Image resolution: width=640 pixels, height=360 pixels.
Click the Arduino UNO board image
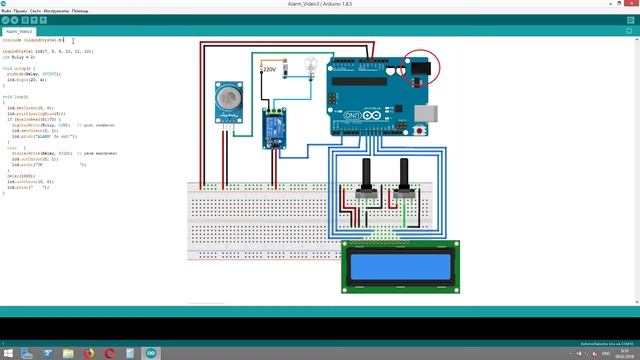point(378,96)
